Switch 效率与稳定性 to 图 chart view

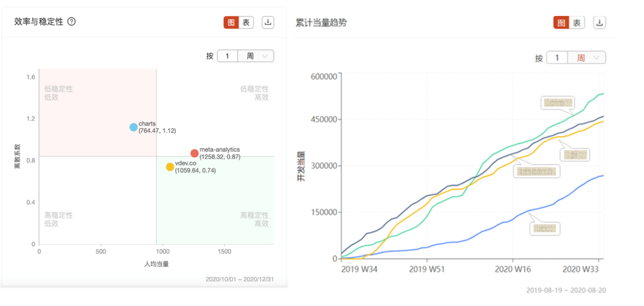(231, 23)
